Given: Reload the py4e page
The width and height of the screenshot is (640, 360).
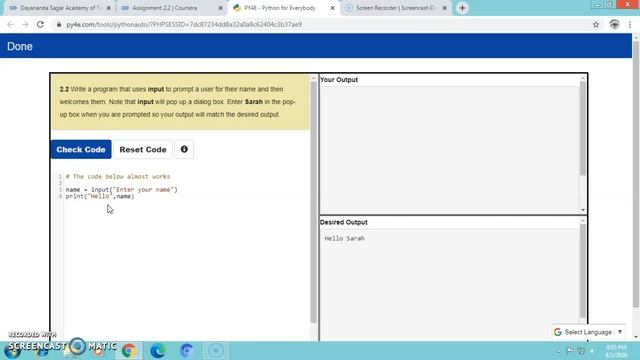Looking at the screenshot, I should coord(40,24).
